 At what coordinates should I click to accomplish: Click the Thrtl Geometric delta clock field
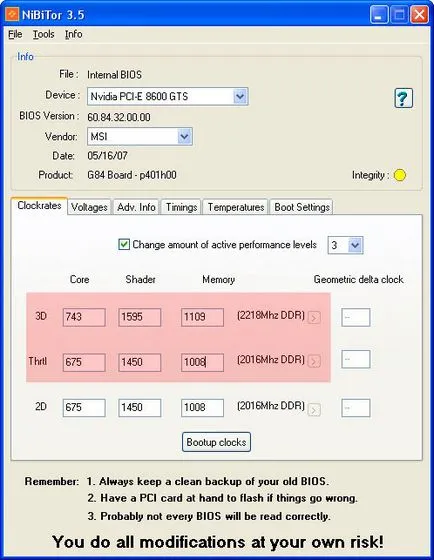(356, 359)
